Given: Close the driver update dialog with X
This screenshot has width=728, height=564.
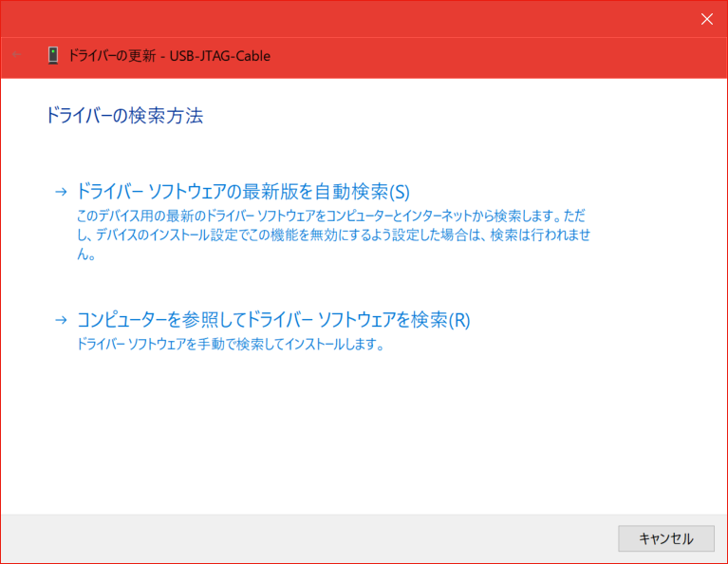Looking at the screenshot, I should point(706,19).
